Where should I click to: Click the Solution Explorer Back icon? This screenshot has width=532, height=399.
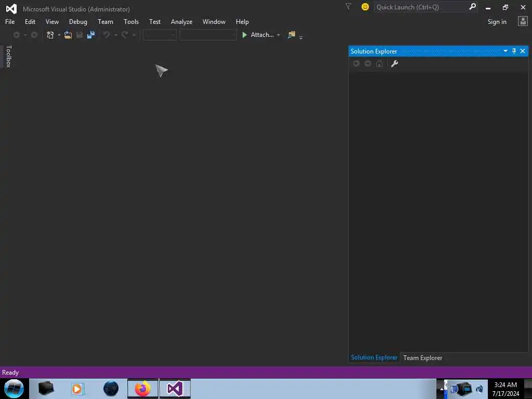point(356,63)
